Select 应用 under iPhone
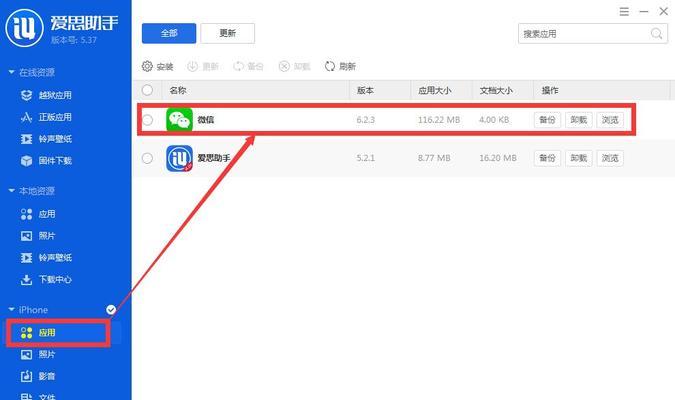Image resolution: width=675 pixels, height=400 pixels. click(38, 332)
